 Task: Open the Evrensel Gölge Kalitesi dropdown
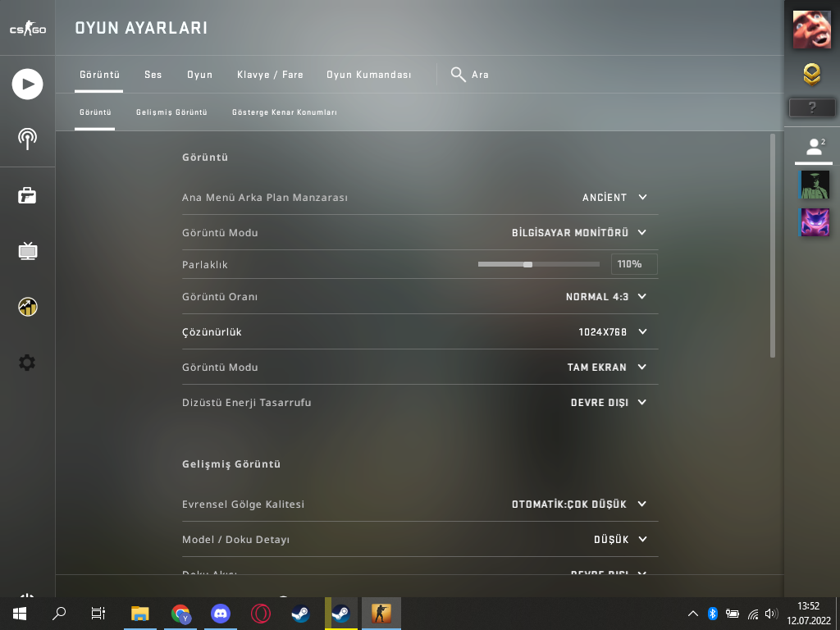tap(579, 504)
